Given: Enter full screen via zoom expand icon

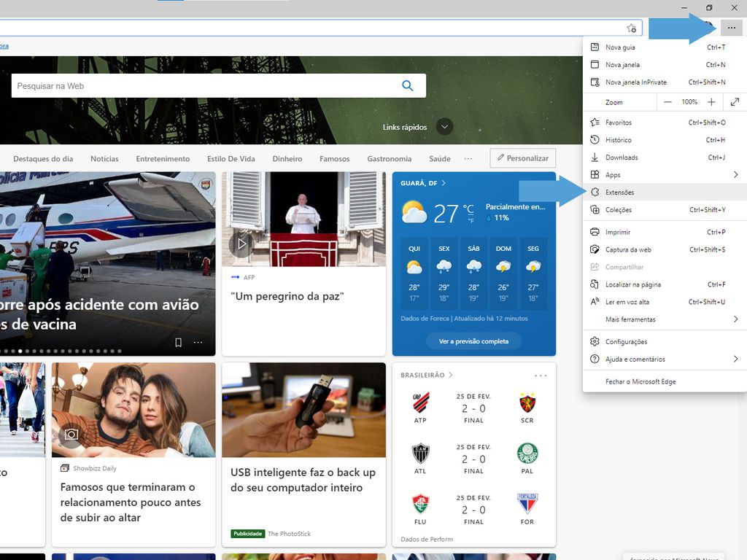Looking at the screenshot, I should coord(735,102).
